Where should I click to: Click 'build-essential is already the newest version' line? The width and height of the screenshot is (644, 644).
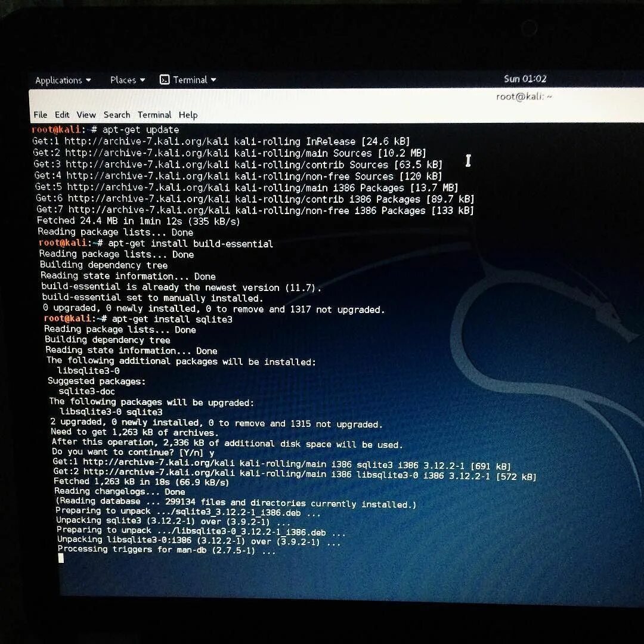[x=181, y=287]
